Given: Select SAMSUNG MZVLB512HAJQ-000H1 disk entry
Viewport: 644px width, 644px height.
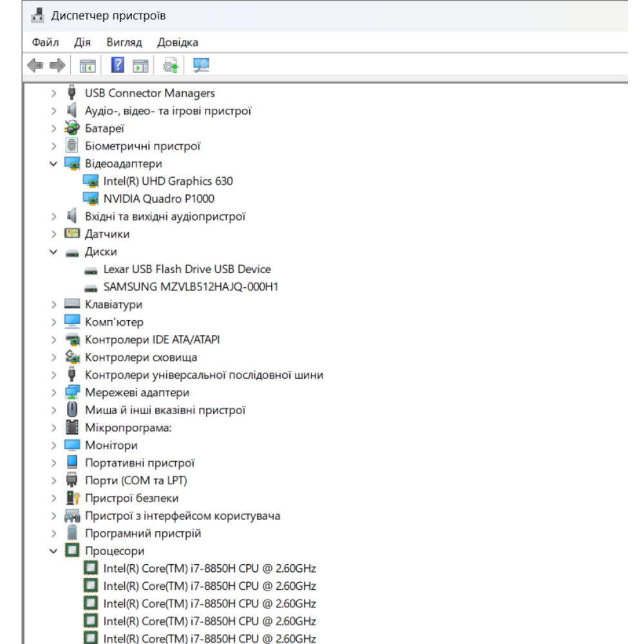Looking at the screenshot, I should 191,287.
